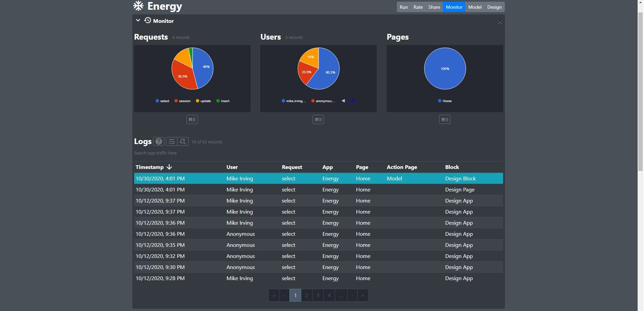Collapse the Monitor panel chevron
The height and width of the screenshot is (311, 644).
(x=138, y=20)
